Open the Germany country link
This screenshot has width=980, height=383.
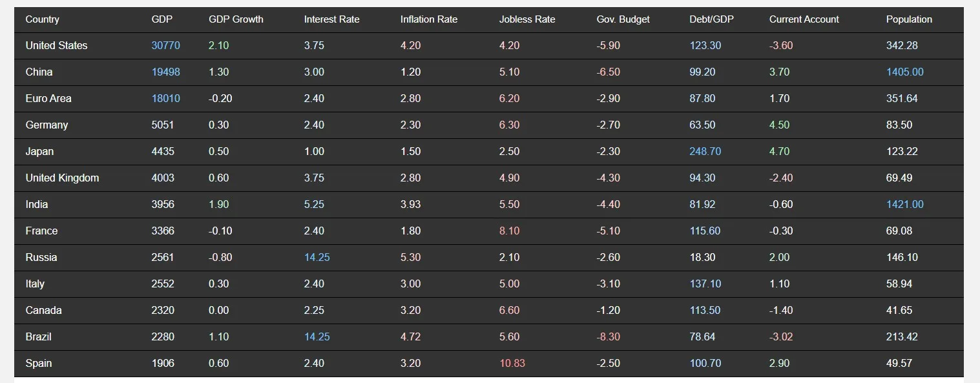47,125
